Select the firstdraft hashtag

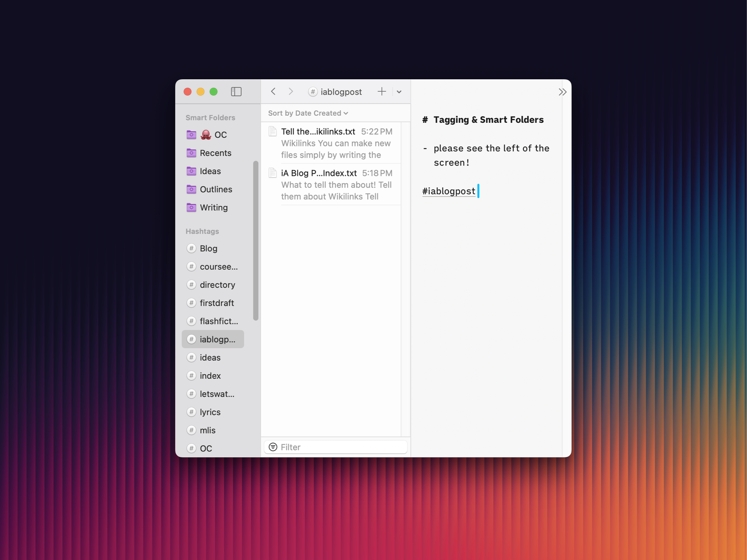pos(217,303)
